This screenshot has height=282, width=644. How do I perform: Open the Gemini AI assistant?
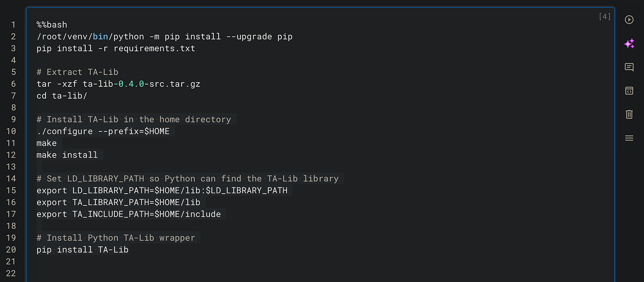point(629,43)
